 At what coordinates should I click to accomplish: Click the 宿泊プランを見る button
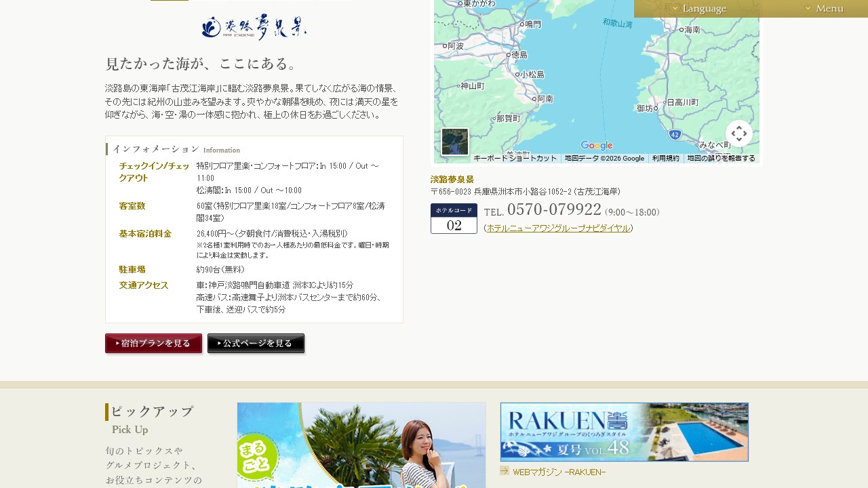pyautogui.click(x=154, y=344)
